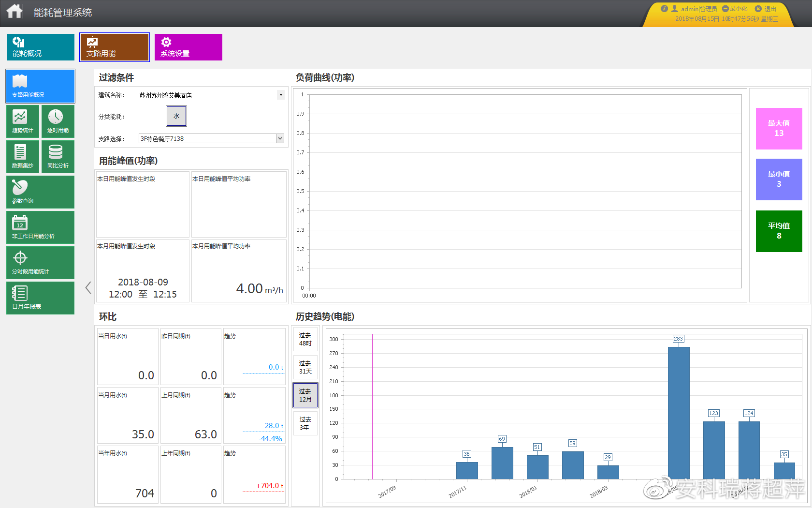The image size is (812, 508).
Task: Click the home icon in title bar
Action: [x=14, y=11]
